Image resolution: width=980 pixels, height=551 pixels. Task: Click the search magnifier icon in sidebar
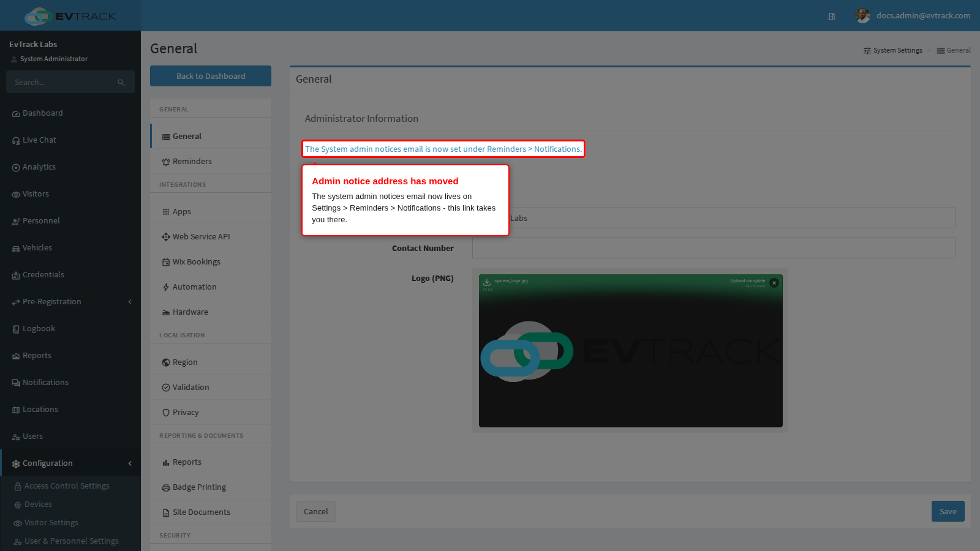pyautogui.click(x=121, y=83)
